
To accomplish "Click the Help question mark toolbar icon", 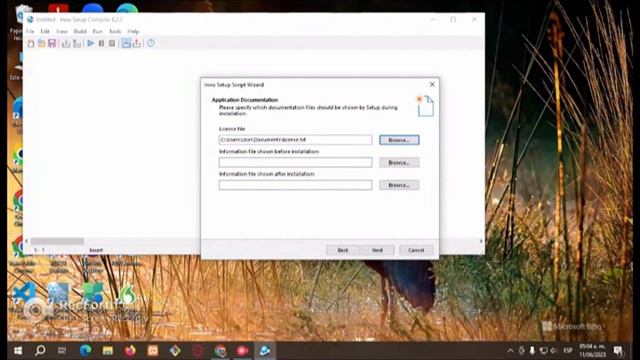I will click(x=151, y=43).
